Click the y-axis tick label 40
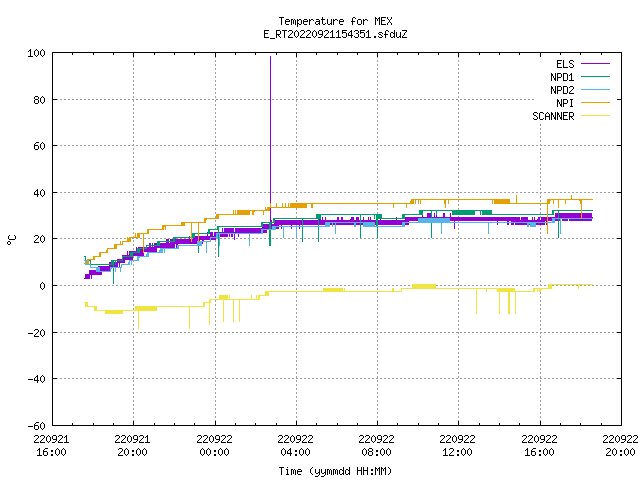Image resolution: width=640 pixels, height=480 pixels. coord(39,193)
